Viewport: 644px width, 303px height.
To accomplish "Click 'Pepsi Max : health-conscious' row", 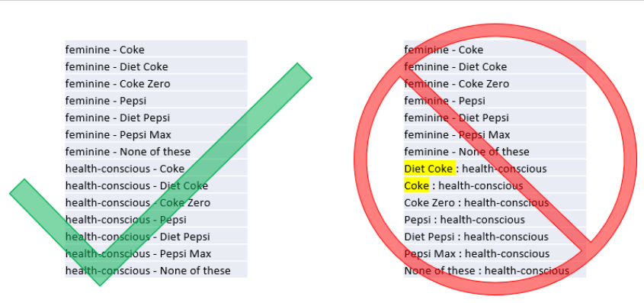I will pos(495,253).
